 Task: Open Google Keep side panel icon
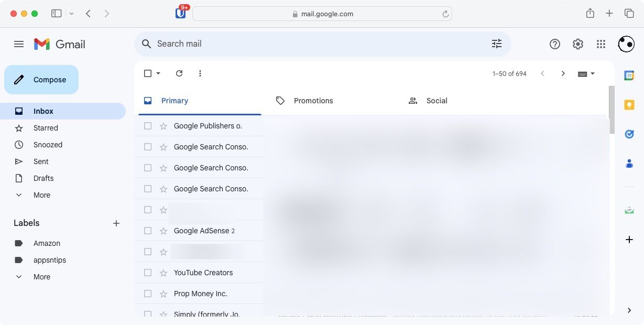pyautogui.click(x=629, y=105)
